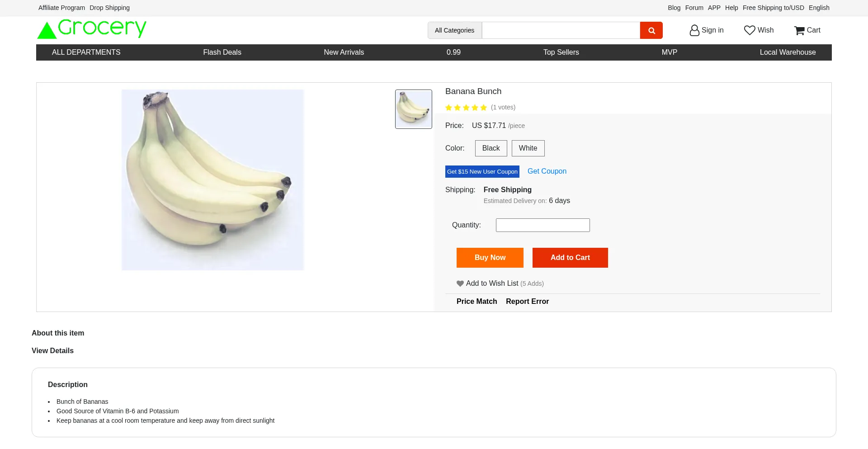Select the banana thumbnail image
Viewport: 868px width, 449px height.
[x=413, y=109]
